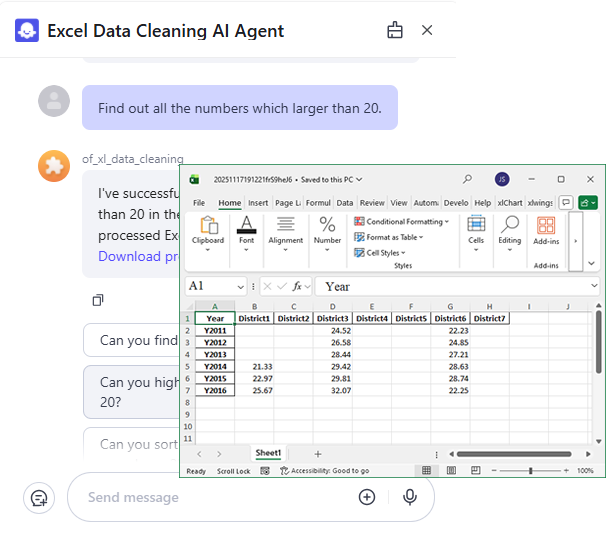The image size is (606, 533).
Task: Open Format as Table options
Action: [x=388, y=237]
